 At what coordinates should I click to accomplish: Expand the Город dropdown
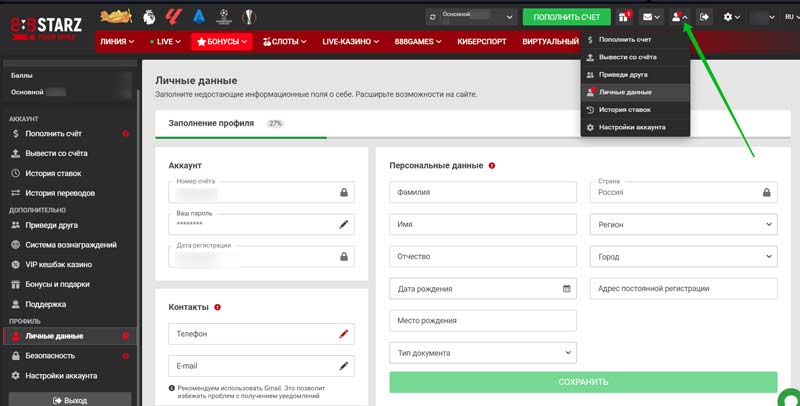click(x=684, y=257)
